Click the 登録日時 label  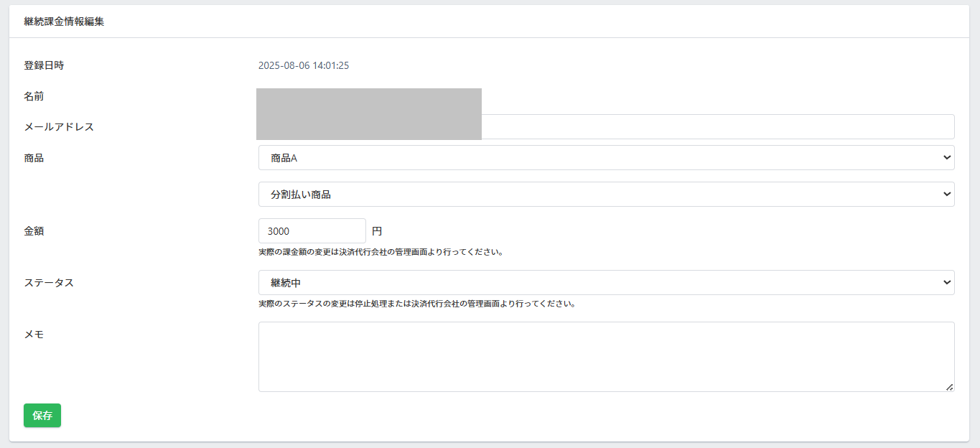coord(44,65)
